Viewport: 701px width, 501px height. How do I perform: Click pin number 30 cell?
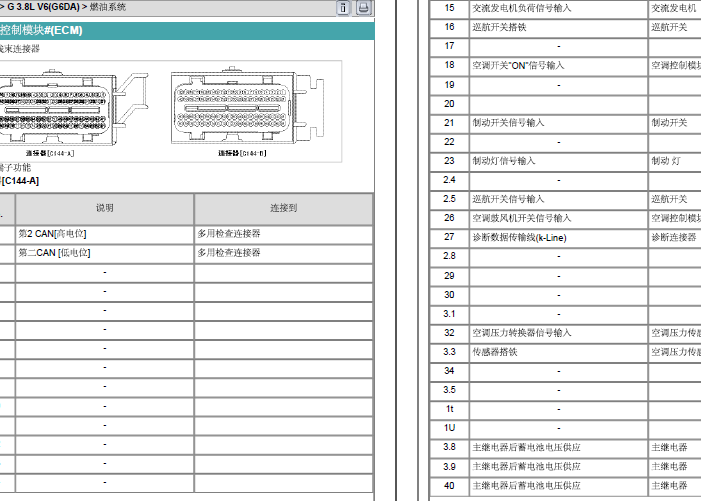tap(449, 295)
